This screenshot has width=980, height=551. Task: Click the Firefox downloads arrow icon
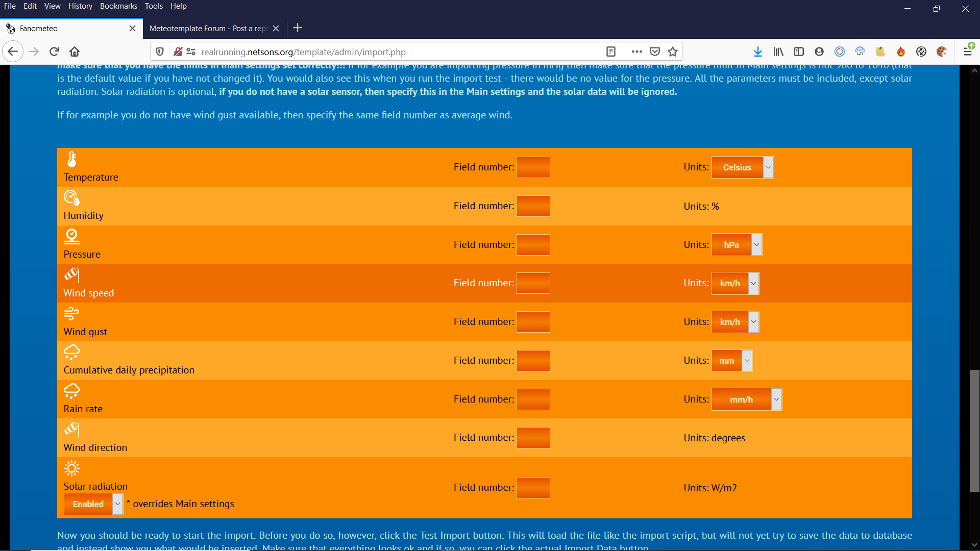[758, 52]
